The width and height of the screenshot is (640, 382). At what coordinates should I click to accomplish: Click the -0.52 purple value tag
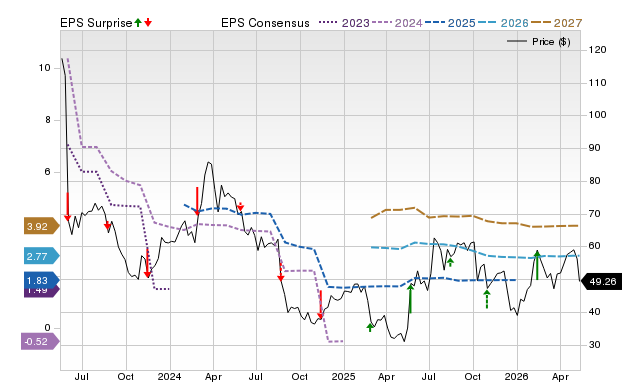(40, 341)
